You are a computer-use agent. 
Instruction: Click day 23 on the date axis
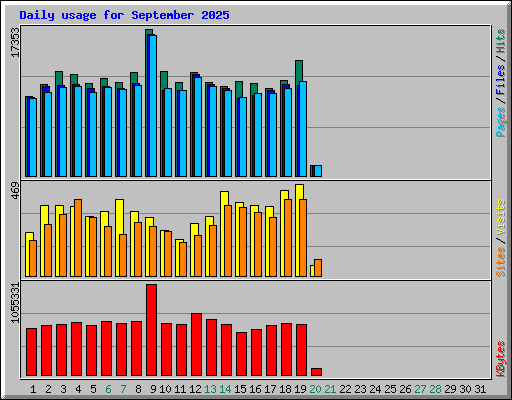(x=360, y=389)
